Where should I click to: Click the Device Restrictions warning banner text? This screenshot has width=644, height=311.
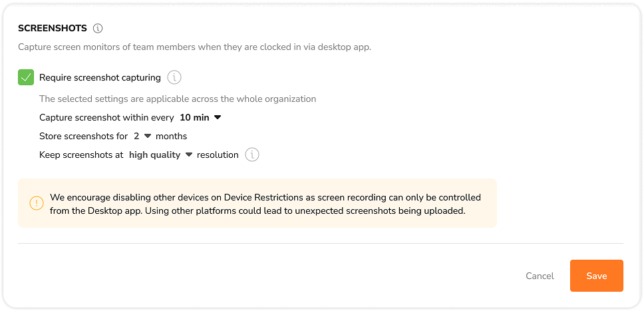click(x=265, y=204)
